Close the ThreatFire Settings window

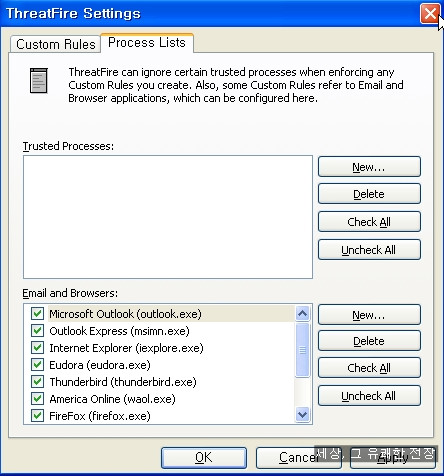pyautogui.click(x=430, y=13)
